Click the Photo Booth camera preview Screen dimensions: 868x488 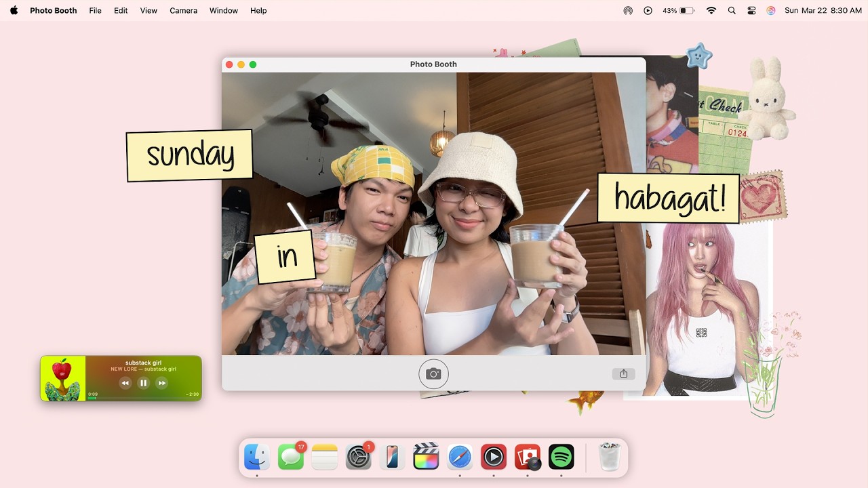[x=433, y=213]
